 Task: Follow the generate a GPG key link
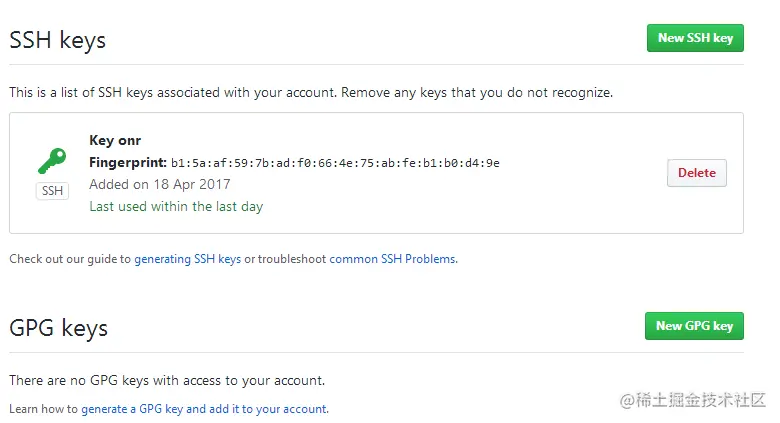(x=204, y=409)
